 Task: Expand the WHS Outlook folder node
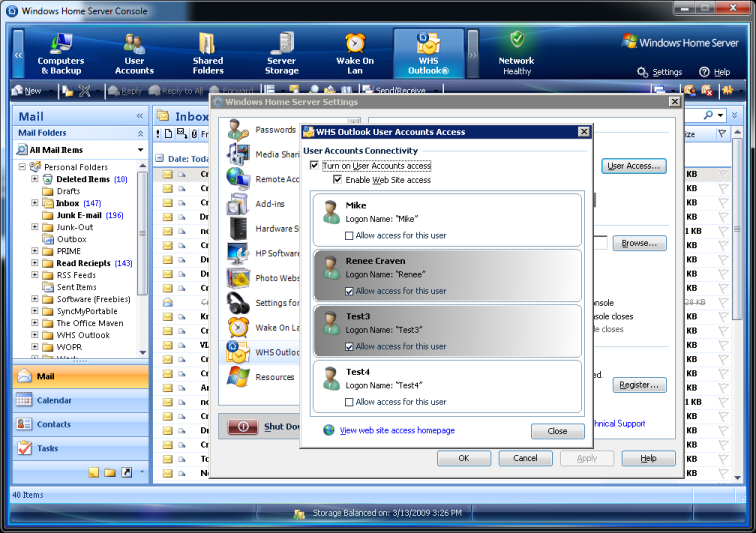tap(35, 334)
